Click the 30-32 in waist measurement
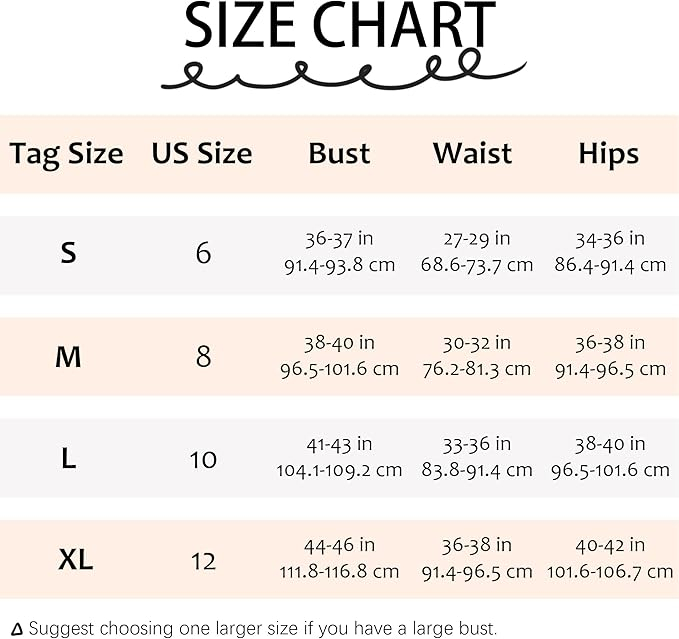 pos(475,342)
